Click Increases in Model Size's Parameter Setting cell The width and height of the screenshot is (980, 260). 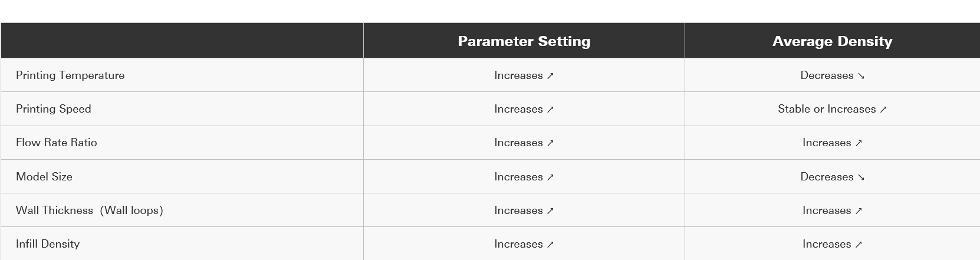click(518, 177)
